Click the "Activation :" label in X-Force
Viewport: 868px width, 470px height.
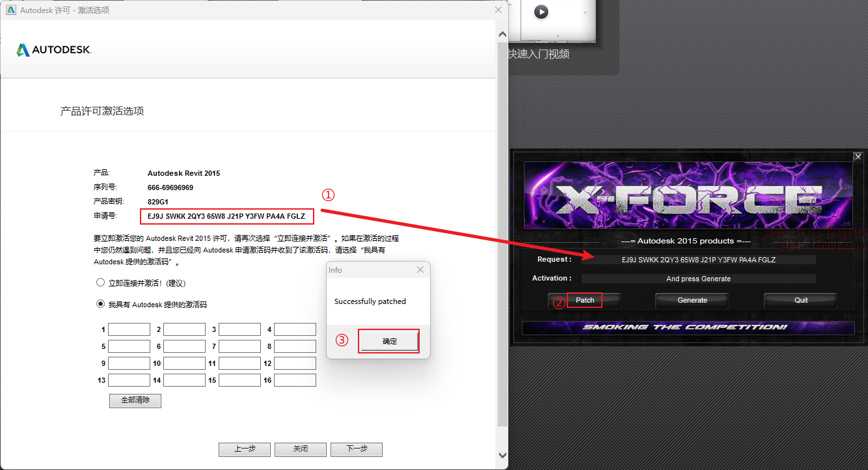(x=552, y=279)
